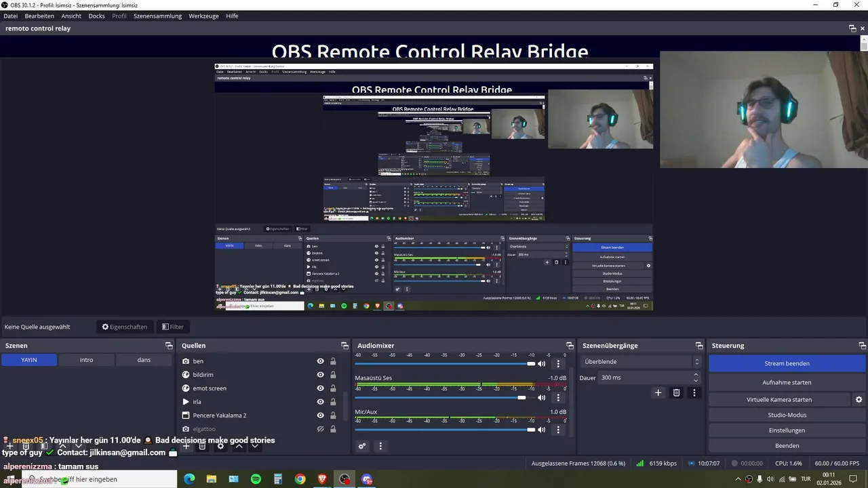Click the Windows taskbar search box

click(x=100, y=479)
